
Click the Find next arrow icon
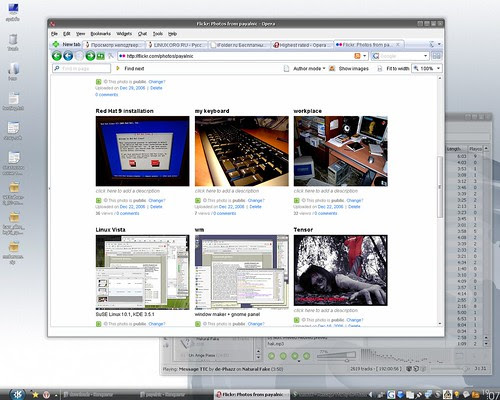[x=118, y=68]
